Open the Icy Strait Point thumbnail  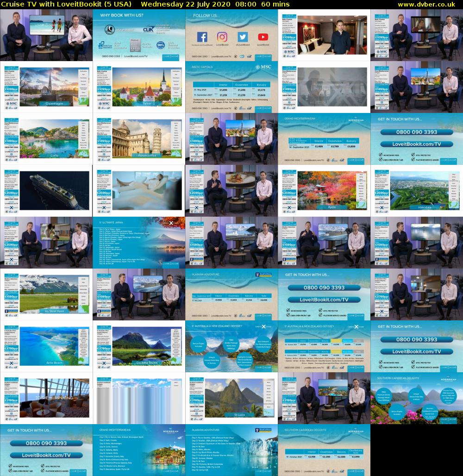pos(46,294)
